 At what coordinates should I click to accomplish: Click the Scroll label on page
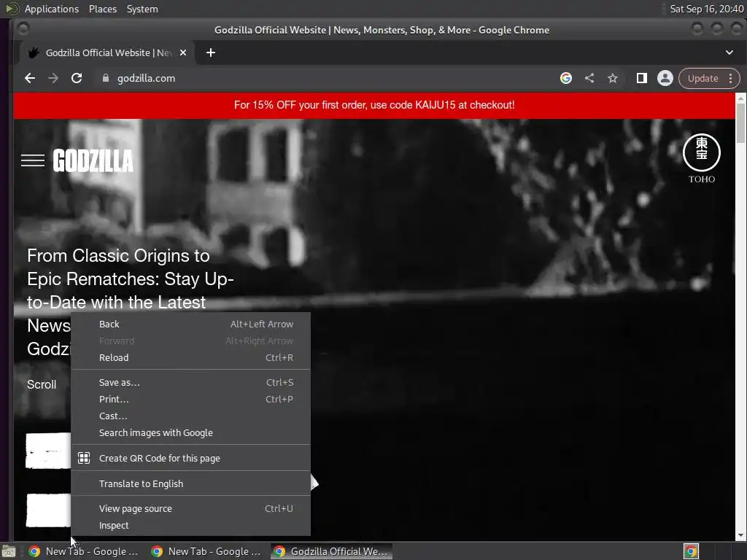(x=42, y=385)
